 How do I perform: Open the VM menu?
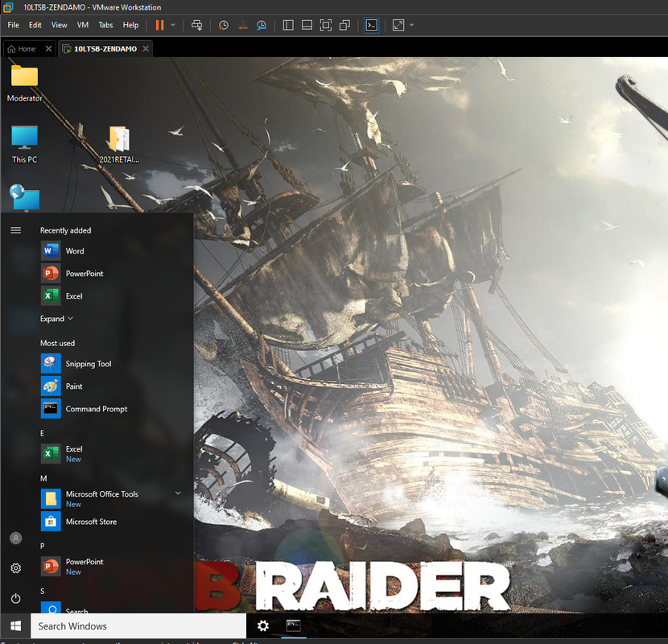click(83, 25)
